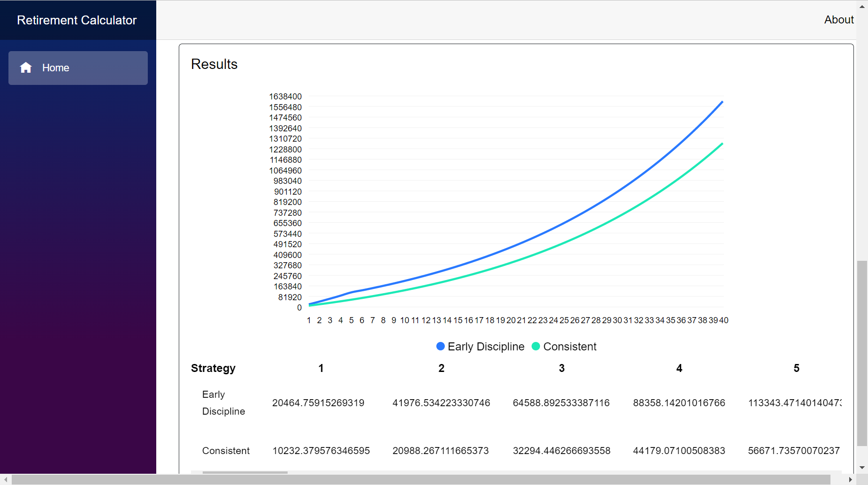Click the x-axis label 40
The width and height of the screenshot is (868, 485).
point(724,320)
